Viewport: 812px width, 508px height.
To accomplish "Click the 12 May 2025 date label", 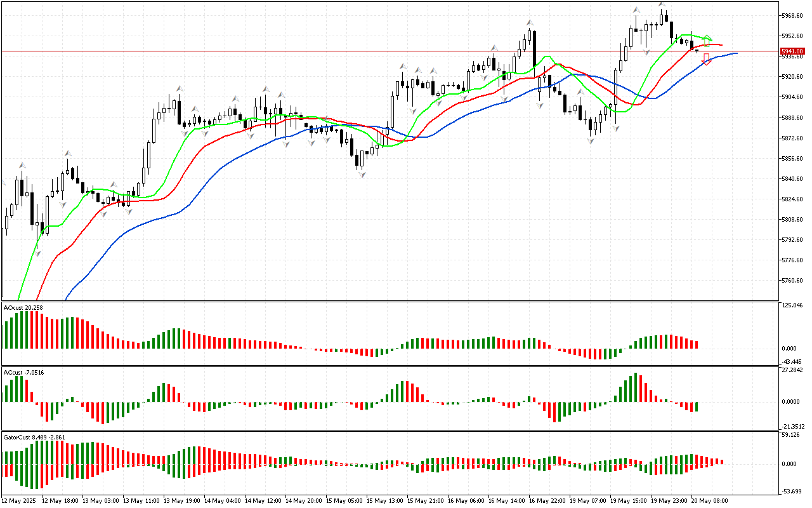I will pyautogui.click(x=19, y=500).
